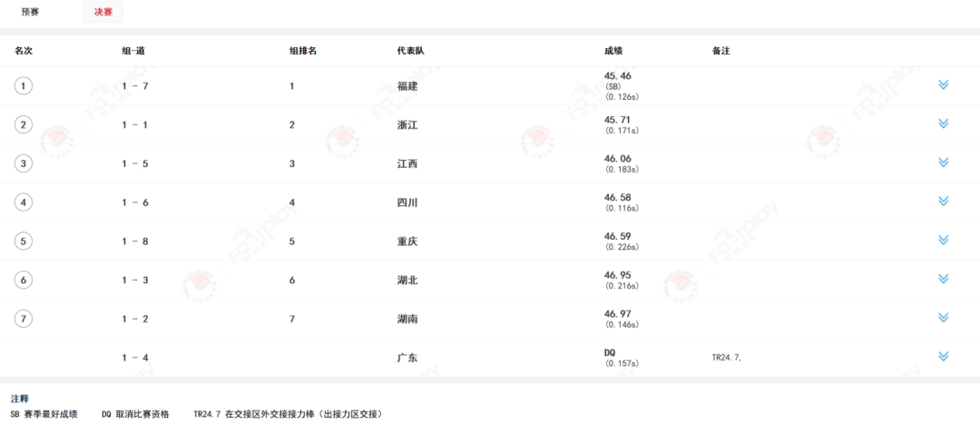Click the rank 6 circle badge
980x424 pixels.
click(24, 281)
